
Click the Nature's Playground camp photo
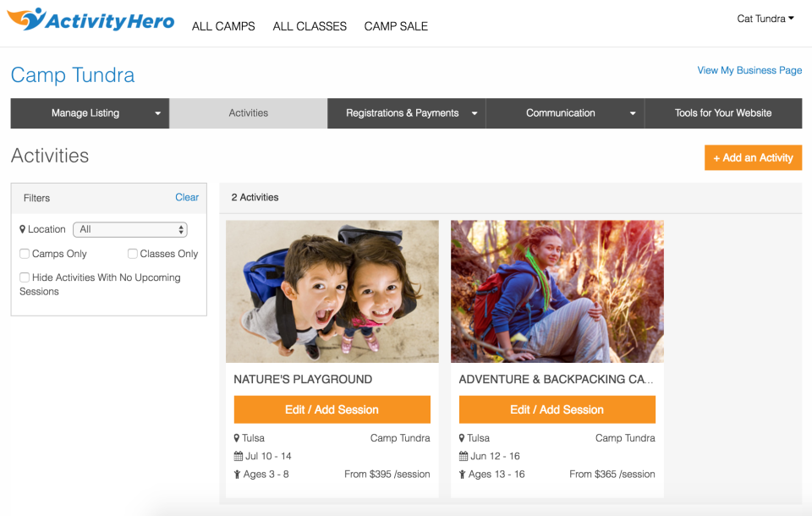point(332,291)
